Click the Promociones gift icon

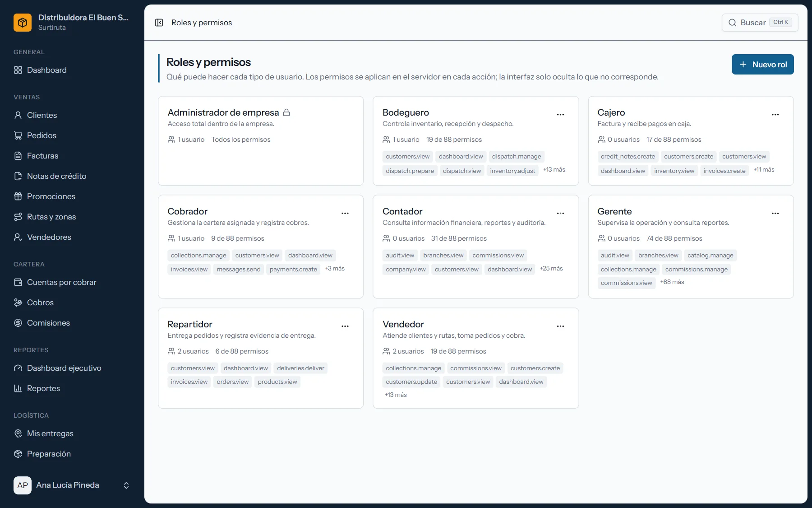point(18,196)
